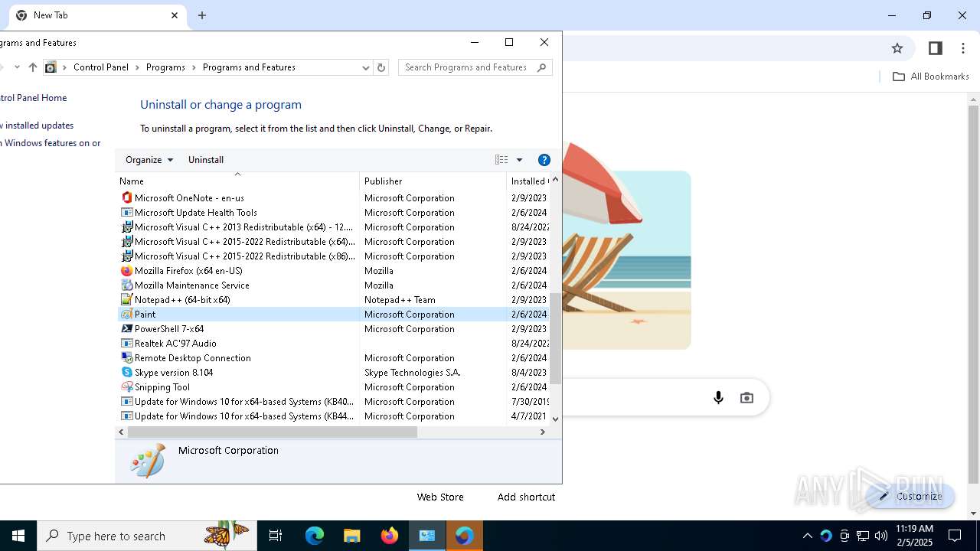
Task: Sort by the Installed On column
Action: (528, 181)
